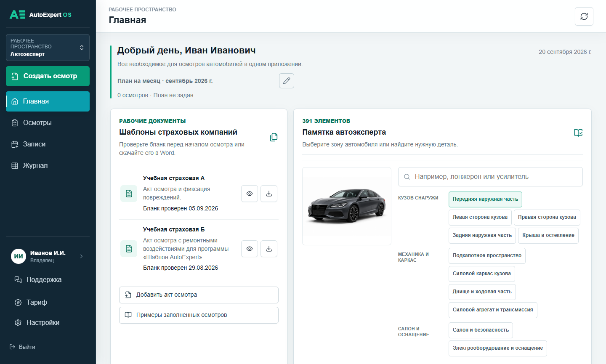This screenshot has width=606, height=364.
Task: Select the Левая сторона кузова zone
Action: (480, 218)
